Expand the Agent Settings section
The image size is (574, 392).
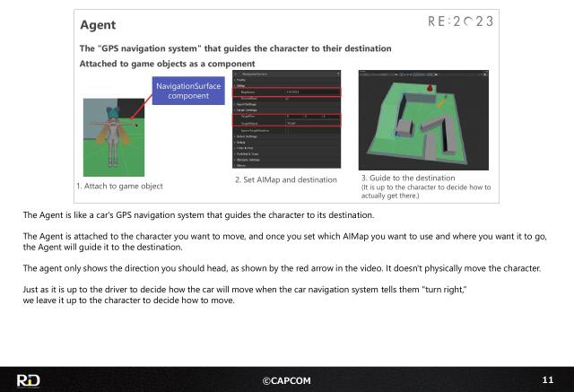tap(246, 104)
